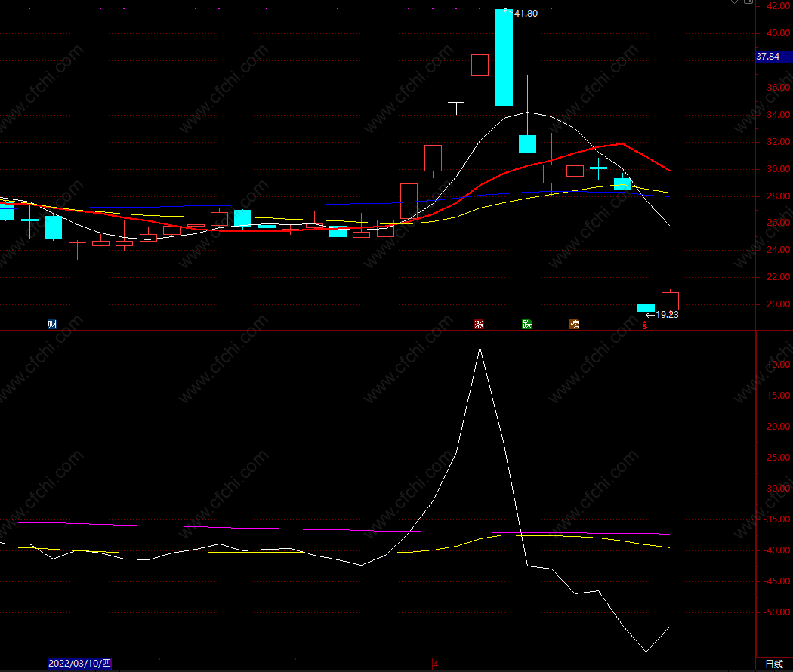Screen dimensions: 793x672
Task: Click the 34.00 price axis label
Action: (779, 115)
